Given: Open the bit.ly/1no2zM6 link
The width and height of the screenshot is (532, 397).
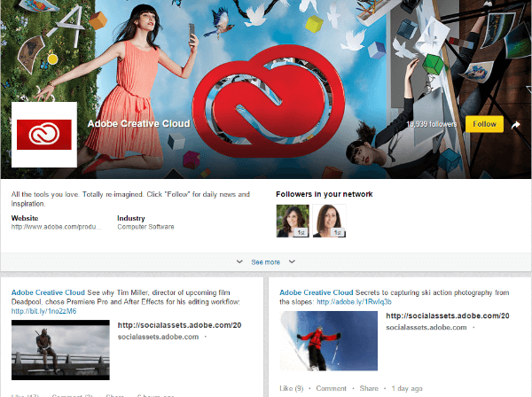Looking at the screenshot, I should click(x=43, y=311).
